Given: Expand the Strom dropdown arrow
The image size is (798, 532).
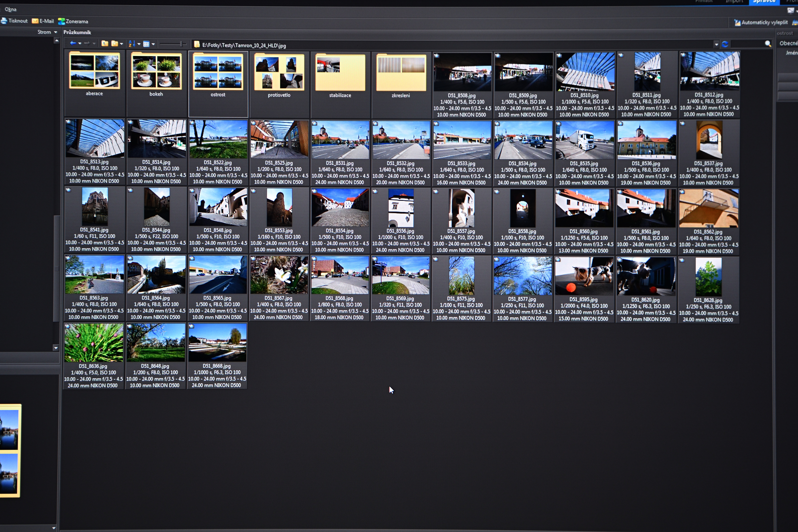Looking at the screenshot, I should coord(56,32).
